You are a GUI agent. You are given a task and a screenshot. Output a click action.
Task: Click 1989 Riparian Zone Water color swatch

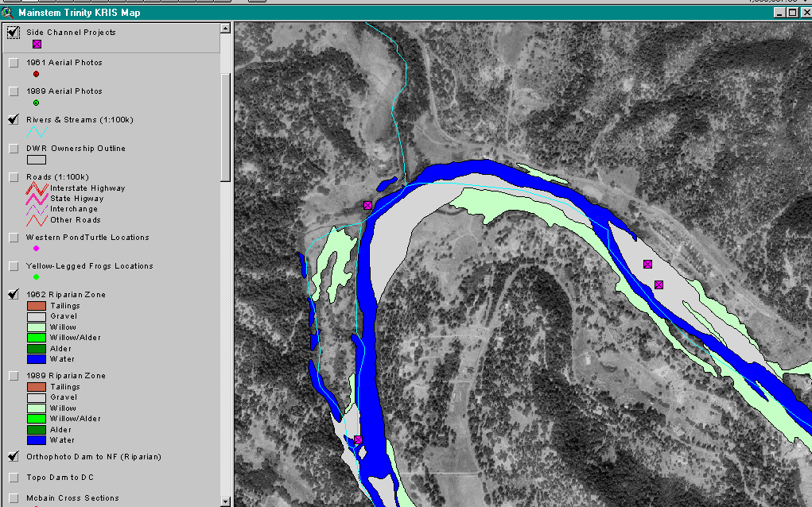[x=37, y=440]
